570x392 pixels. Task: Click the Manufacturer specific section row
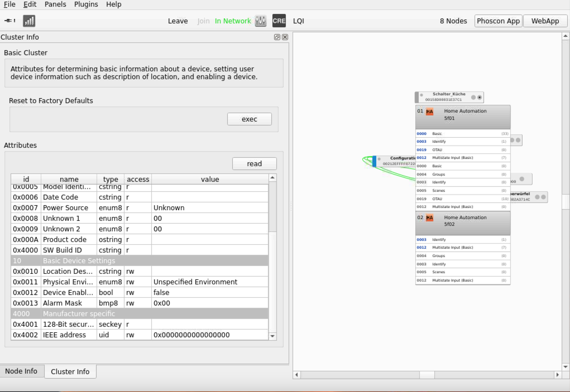(140, 314)
